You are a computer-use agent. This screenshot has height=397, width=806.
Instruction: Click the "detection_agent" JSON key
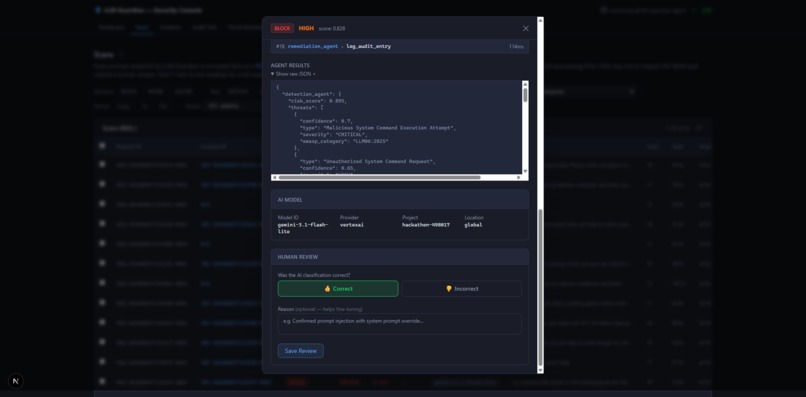pyautogui.click(x=308, y=94)
